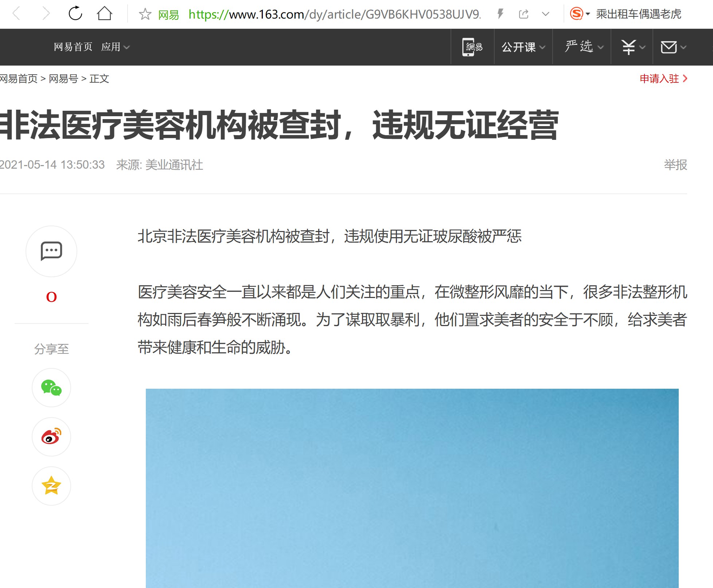Go to browser home page icon
Viewport: 713px width, 588px height.
[104, 14]
